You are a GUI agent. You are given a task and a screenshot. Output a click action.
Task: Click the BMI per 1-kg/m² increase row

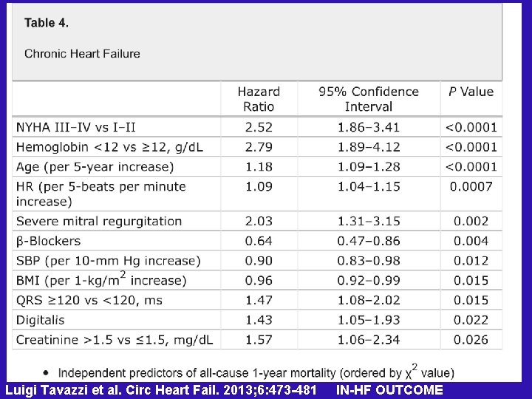pyautogui.click(x=101, y=280)
